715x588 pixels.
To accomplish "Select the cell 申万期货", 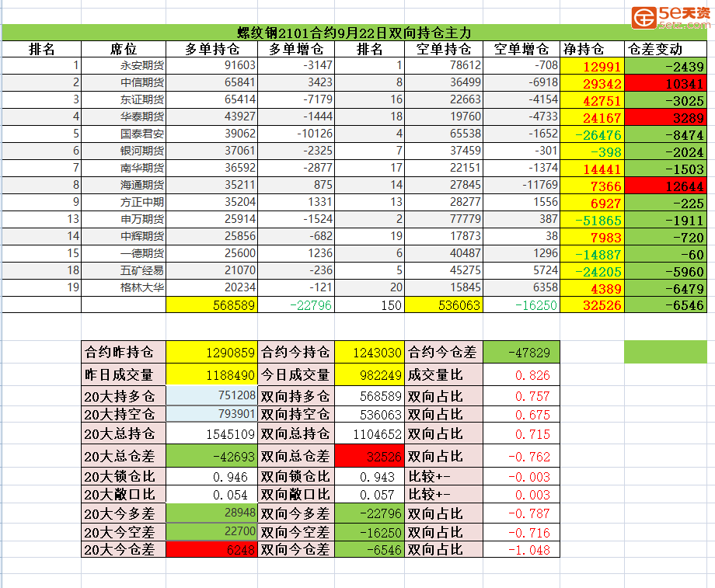I will 124,220.
